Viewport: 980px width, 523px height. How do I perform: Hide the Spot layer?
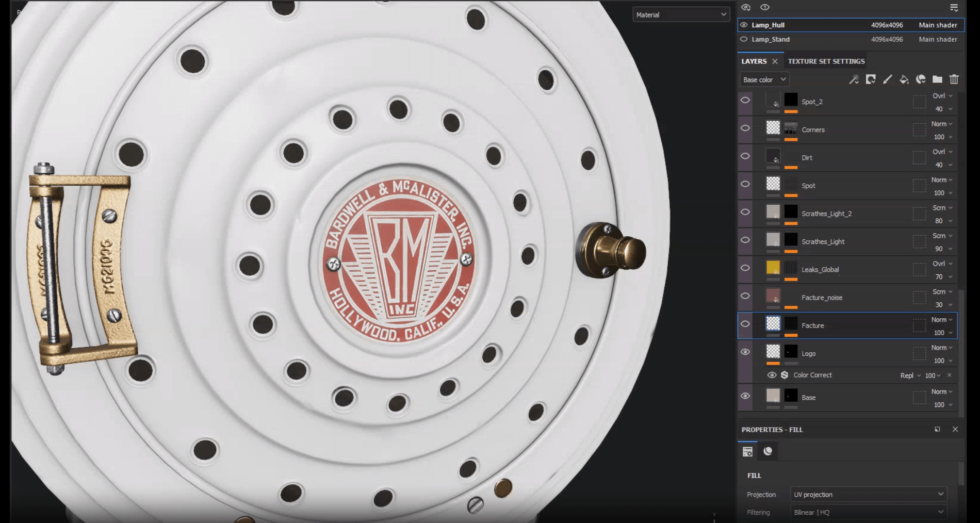(x=745, y=184)
